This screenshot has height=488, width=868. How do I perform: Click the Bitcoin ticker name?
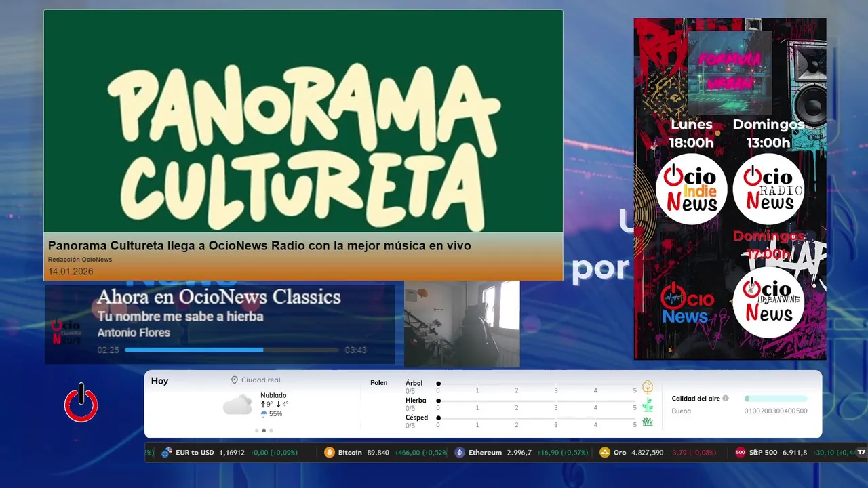pos(350,453)
